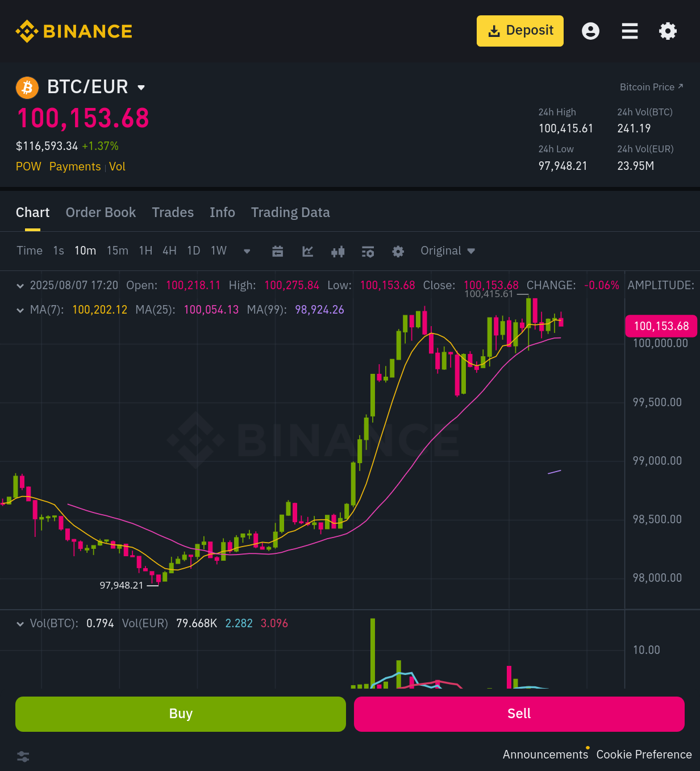Open the Trading Data tab

(290, 212)
